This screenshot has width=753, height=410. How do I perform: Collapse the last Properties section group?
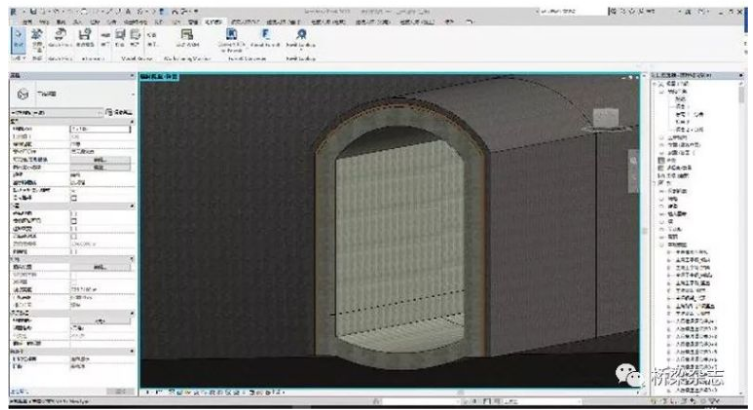[x=132, y=351]
